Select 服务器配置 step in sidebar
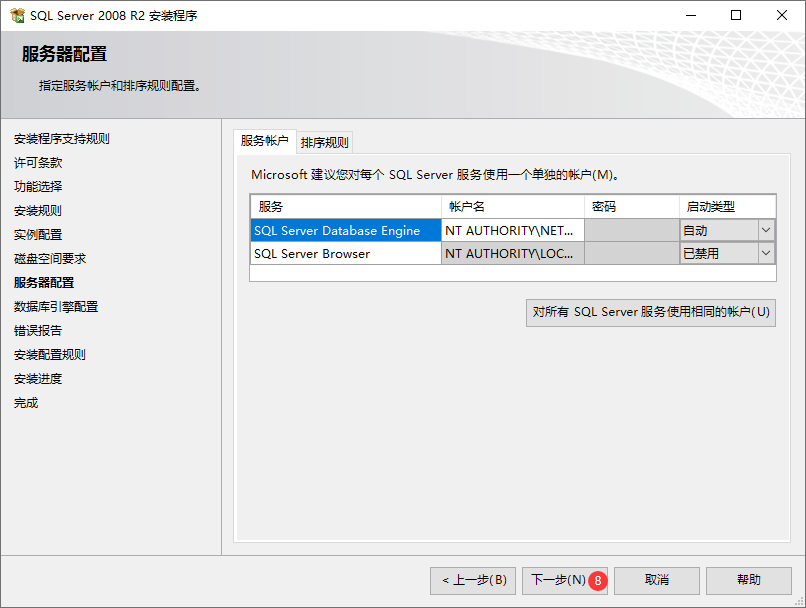 [44, 283]
